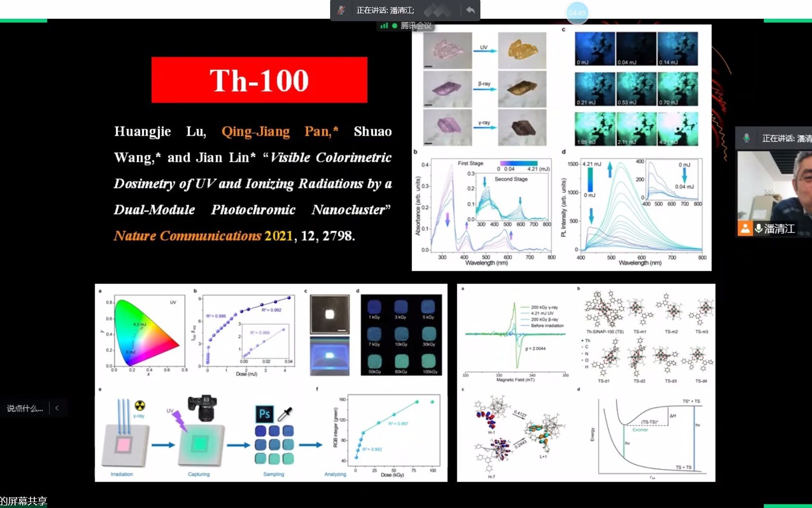Click the Photoshop Ps icon in the workflow figure
Image resolution: width=812 pixels, height=508 pixels.
pos(265,414)
